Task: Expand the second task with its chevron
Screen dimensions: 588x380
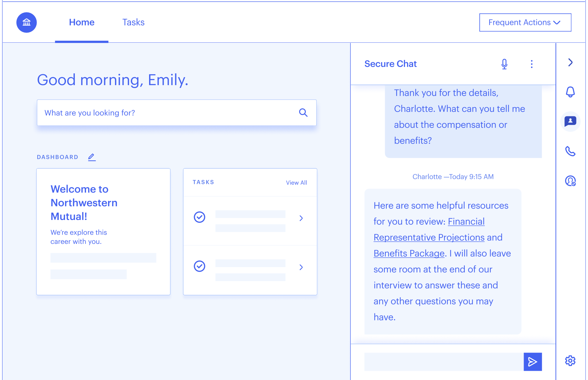Action: click(301, 267)
